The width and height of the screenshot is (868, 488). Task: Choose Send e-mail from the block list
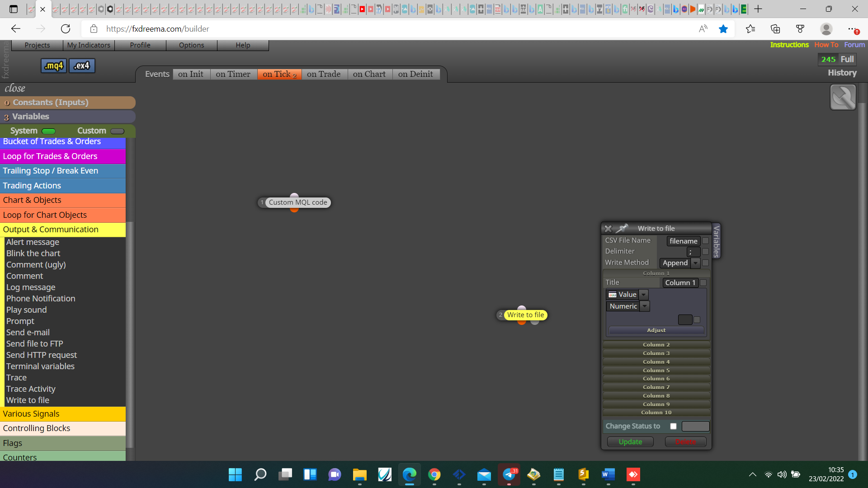tap(28, 333)
